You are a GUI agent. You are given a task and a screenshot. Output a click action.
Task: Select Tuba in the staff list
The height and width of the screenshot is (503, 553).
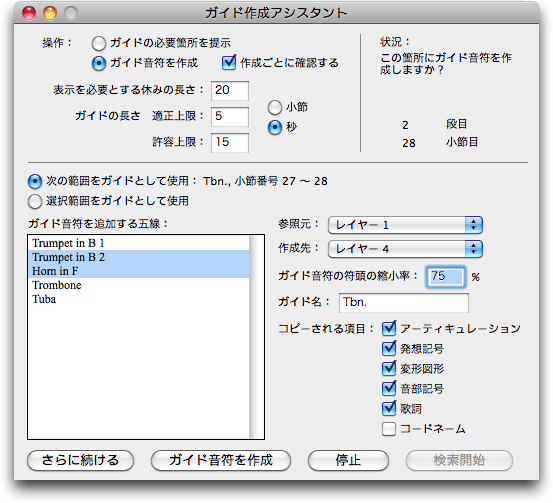coord(138,299)
